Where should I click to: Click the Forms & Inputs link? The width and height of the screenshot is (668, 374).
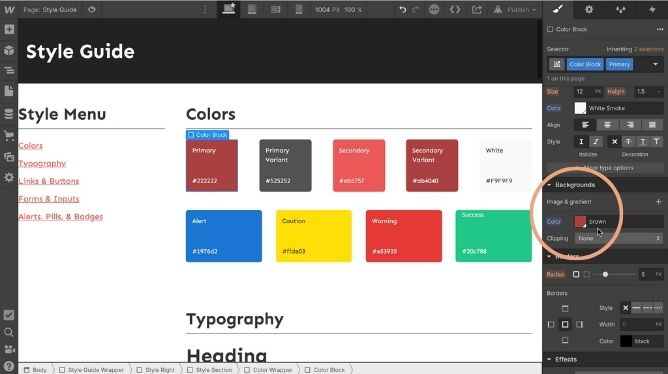49,199
